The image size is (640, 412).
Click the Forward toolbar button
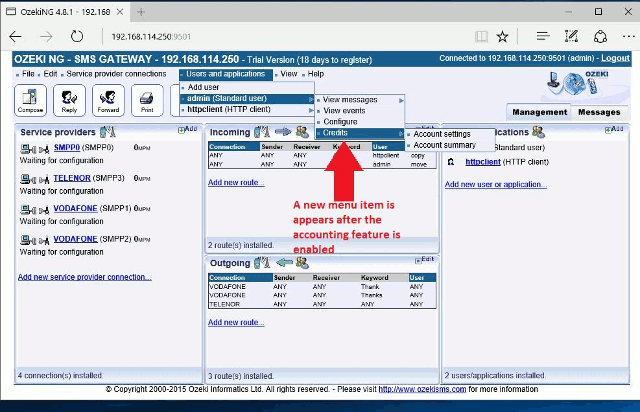(x=108, y=100)
